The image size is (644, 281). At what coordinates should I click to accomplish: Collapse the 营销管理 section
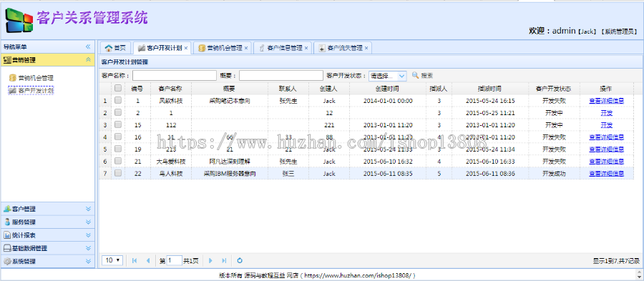(88, 60)
